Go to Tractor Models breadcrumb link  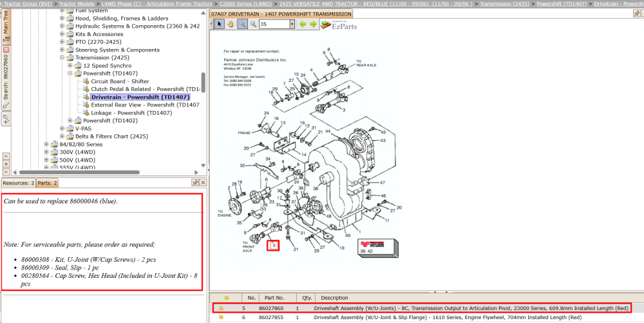77,3
